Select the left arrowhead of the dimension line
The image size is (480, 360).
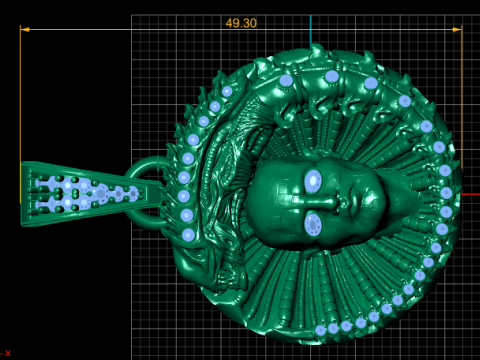[25, 30]
